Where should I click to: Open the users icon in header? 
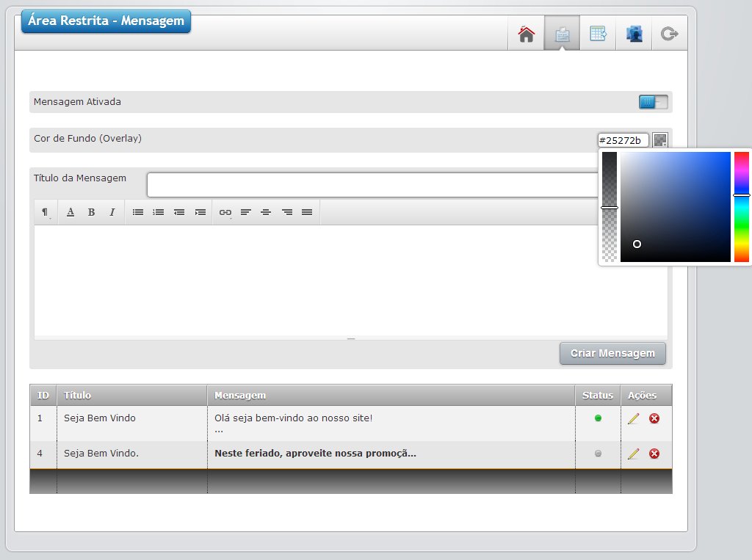pos(634,34)
